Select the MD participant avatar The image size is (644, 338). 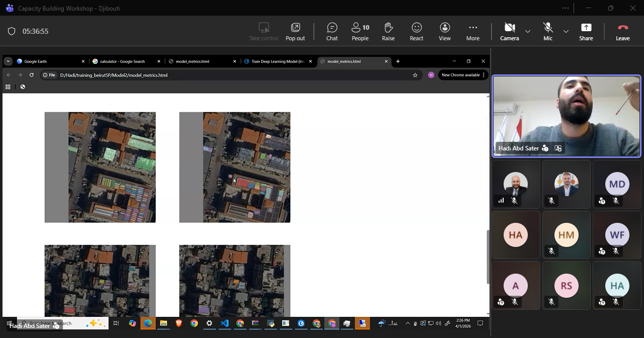point(617,184)
